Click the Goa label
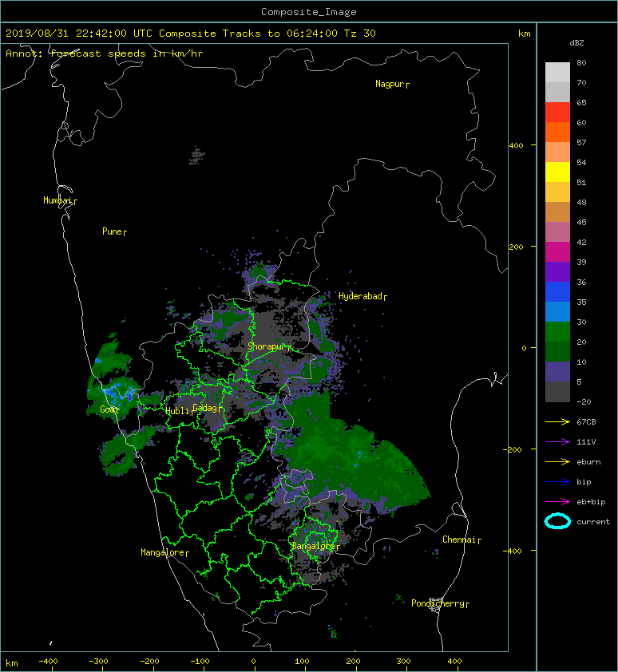Image resolution: width=618 pixels, height=672 pixels. [107, 409]
